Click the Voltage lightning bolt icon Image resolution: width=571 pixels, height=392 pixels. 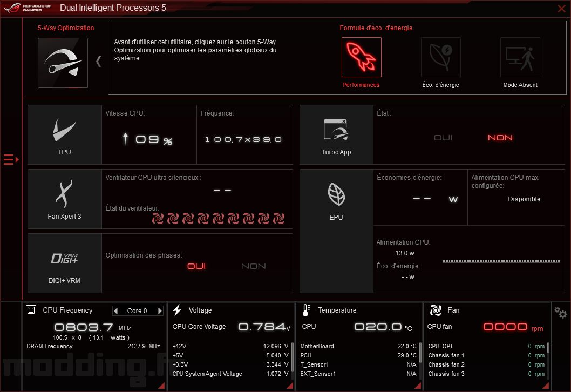pos(177,310)
